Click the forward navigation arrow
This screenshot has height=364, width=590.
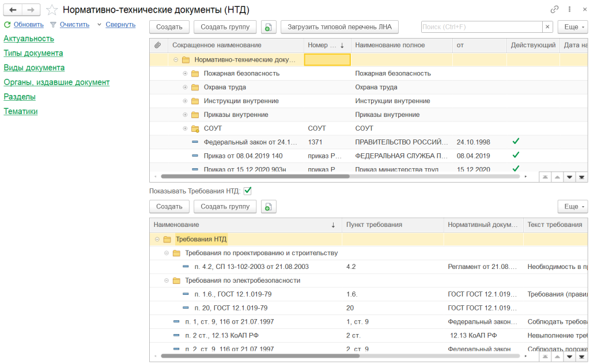pyautogui.click(x=32, y=10)
